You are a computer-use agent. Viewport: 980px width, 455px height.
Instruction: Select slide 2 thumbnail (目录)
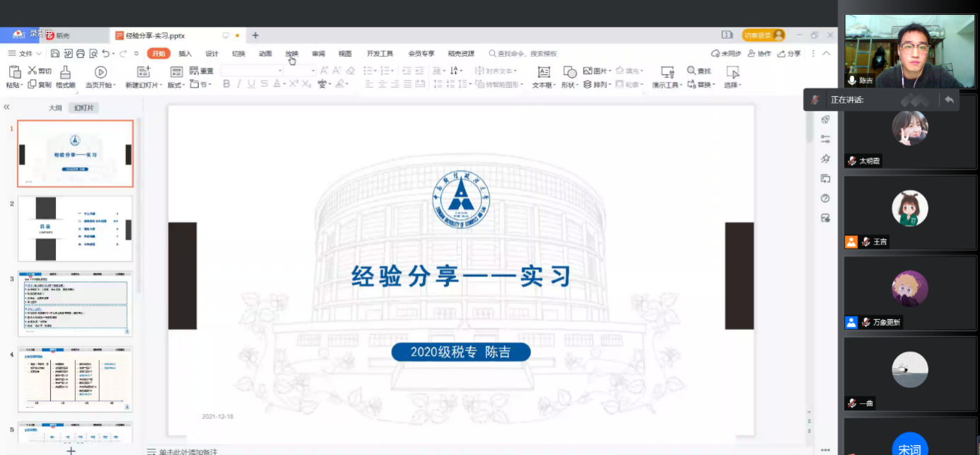click(75, 229)
